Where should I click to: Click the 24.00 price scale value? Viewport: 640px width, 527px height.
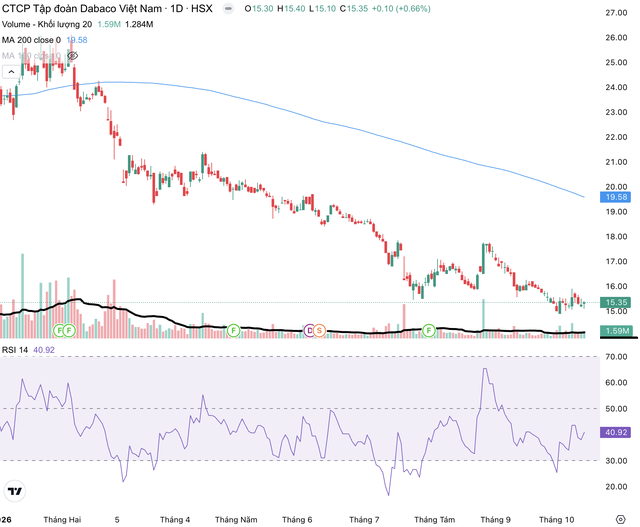pyautogui.click(x=616, y=87)
